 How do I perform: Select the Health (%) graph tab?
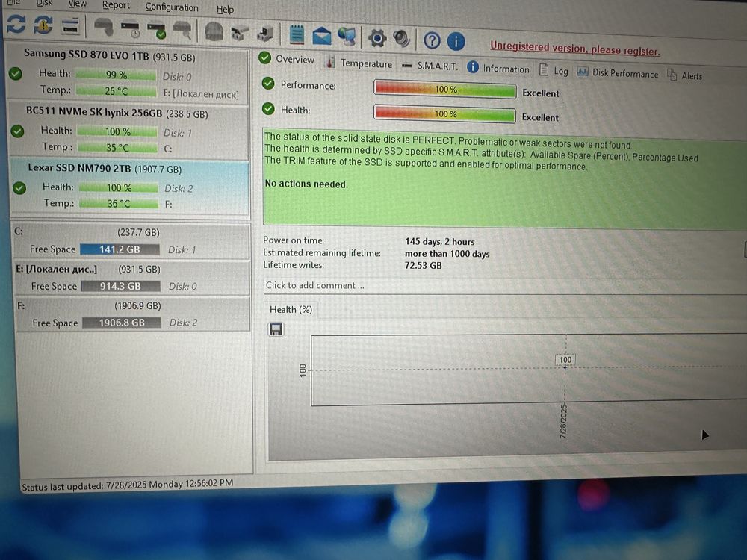coord(291,310)
